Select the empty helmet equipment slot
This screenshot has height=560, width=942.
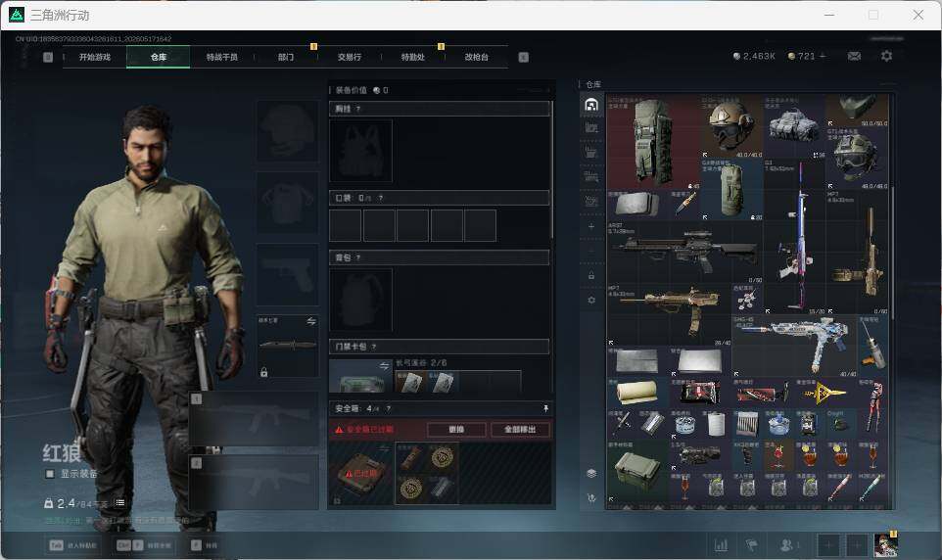[288, 131]
